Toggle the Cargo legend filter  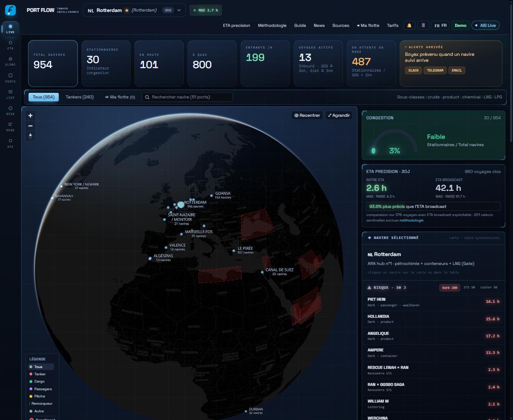41,381
